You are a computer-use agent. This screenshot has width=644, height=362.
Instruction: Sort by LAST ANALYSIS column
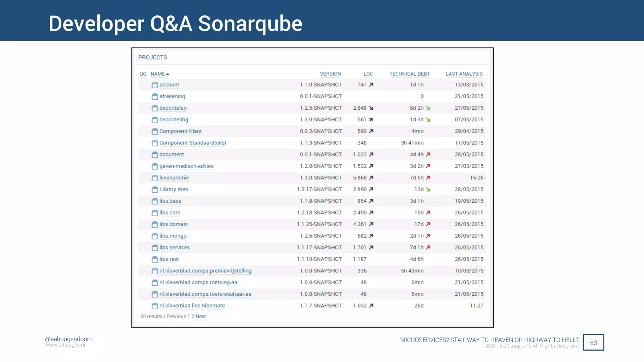(464, 74)
